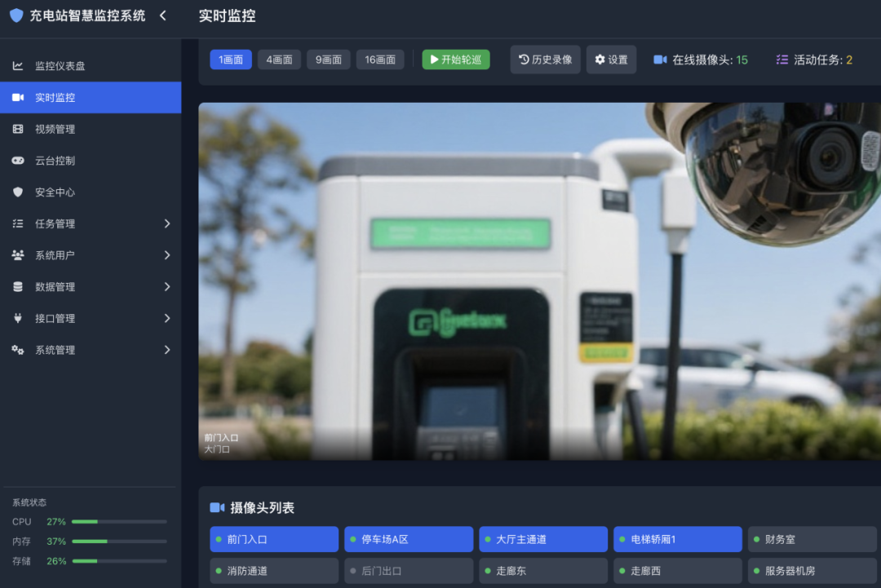Click 内存 value 37%
881x588 pixels.
[x=56, y=542]
